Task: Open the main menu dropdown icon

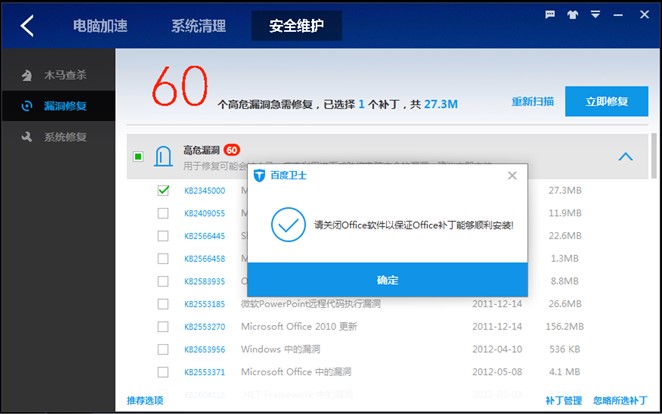Action: coord(595,15)
